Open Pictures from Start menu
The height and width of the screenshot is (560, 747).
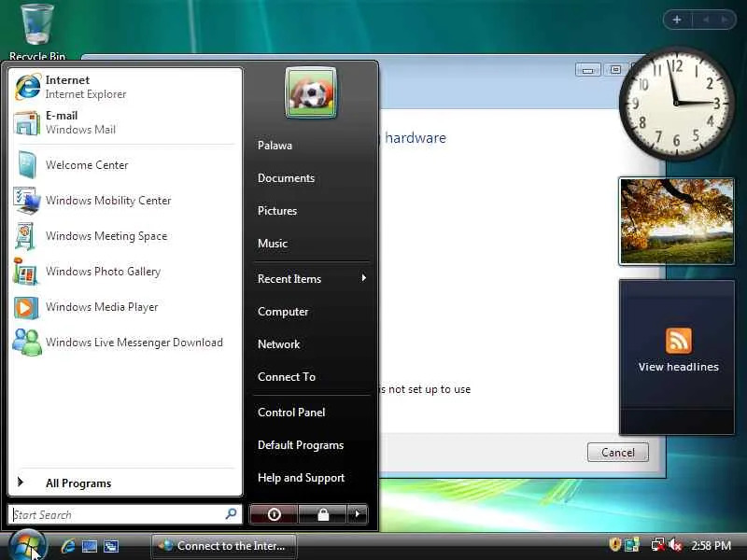(x=277, y=211)
